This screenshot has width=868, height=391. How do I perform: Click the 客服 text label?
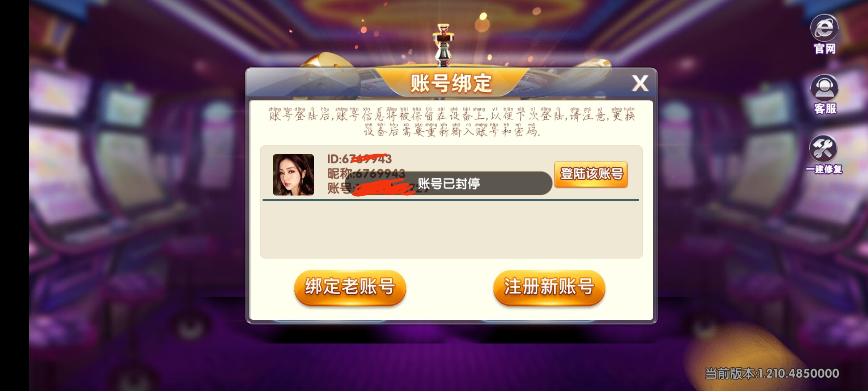pos(825,109)
